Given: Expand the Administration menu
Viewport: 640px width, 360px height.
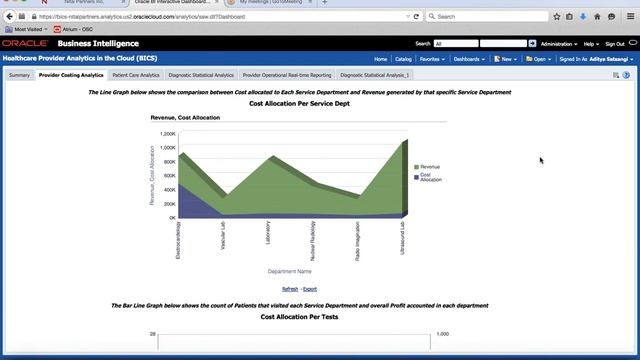Looking at the screenshot, I should 559,44.
